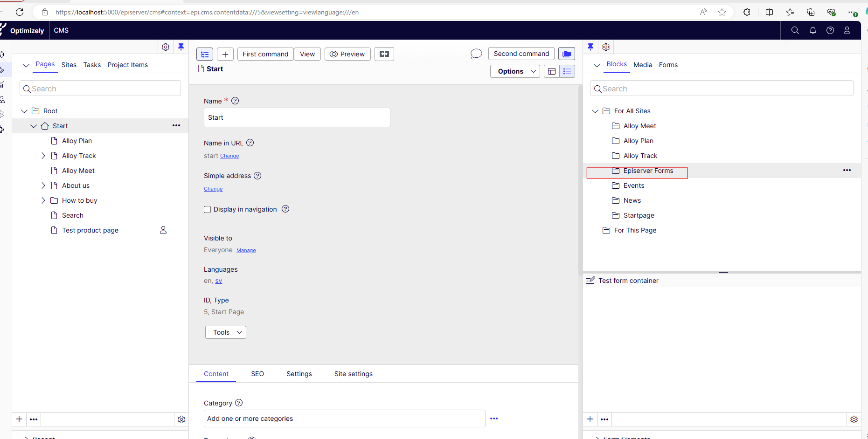Open the help question mark icon
The image size is (868, 439).
coord(830,30)
